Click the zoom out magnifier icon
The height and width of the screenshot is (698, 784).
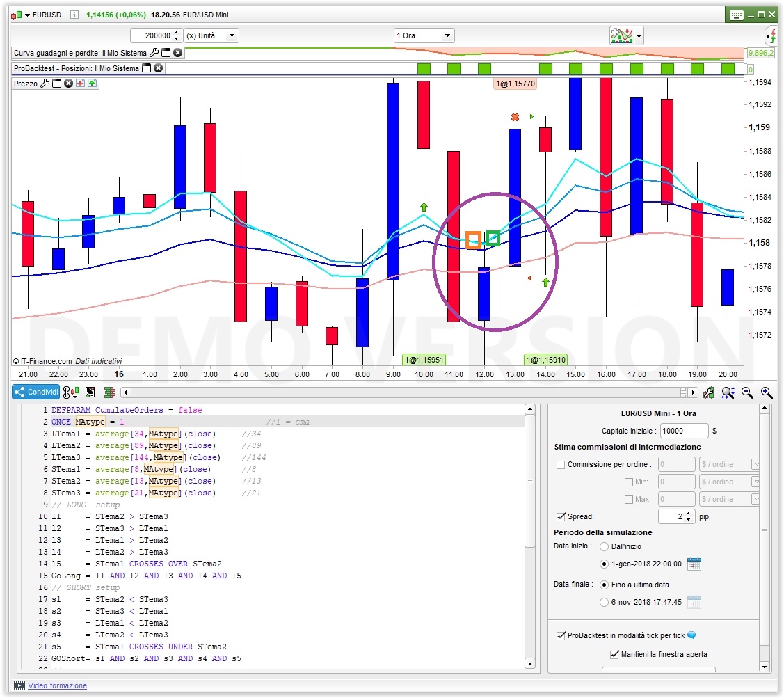748,392
